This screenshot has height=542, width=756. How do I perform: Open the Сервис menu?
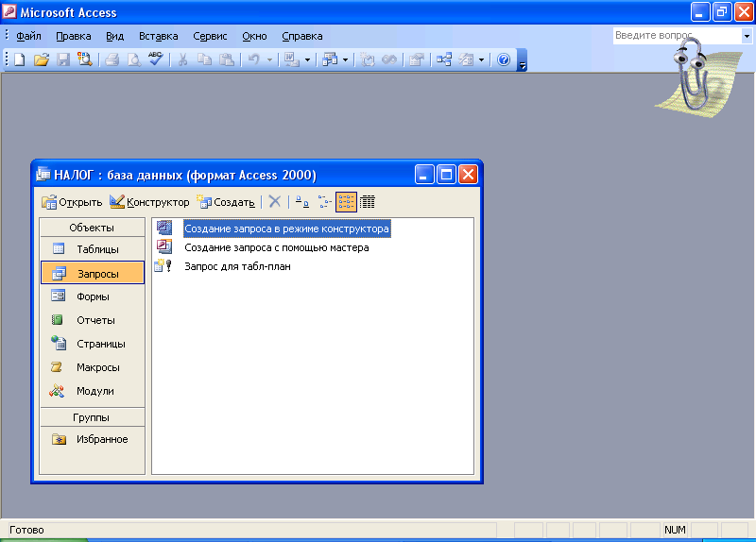[210, 36]
